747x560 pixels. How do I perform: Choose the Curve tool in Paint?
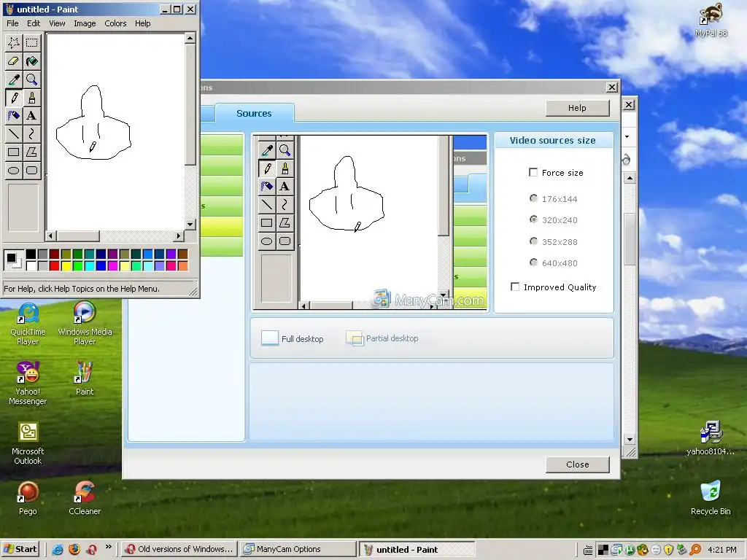[32, 134]
